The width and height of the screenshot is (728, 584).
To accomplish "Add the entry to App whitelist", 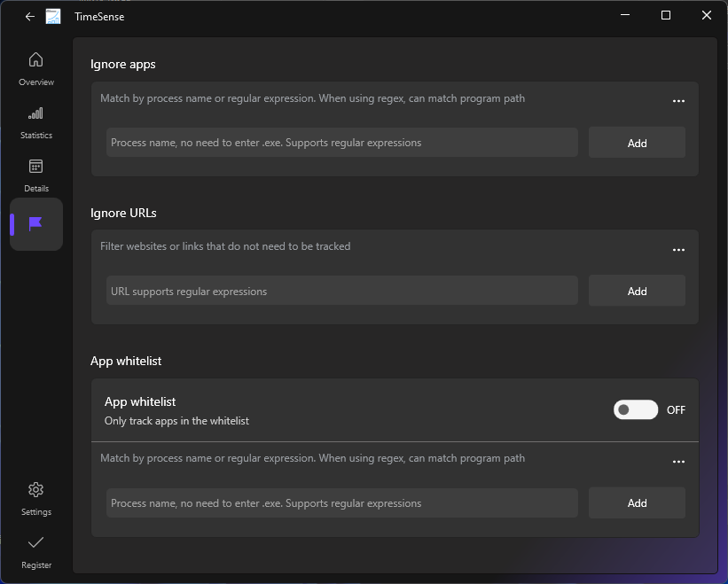I will pos(637,502).
